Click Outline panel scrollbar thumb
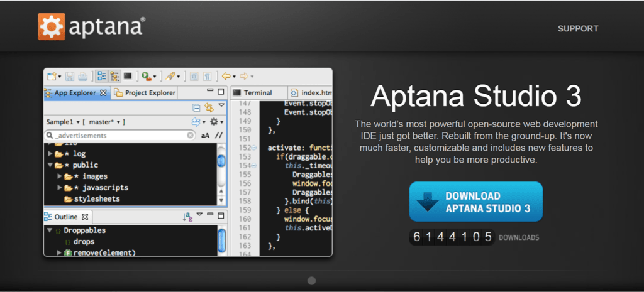 (221, 239)
